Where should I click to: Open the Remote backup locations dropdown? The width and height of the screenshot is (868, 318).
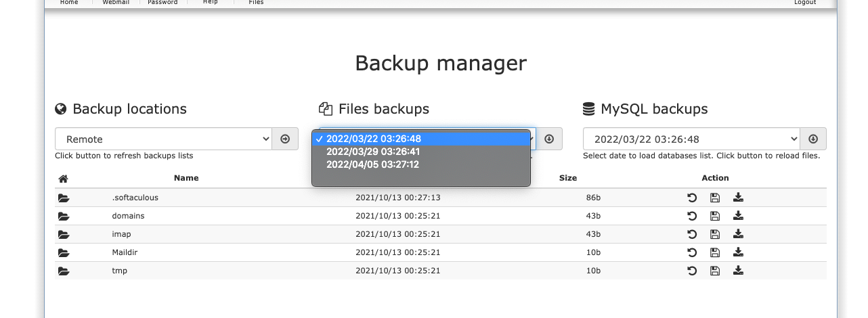tap(163, 139)
